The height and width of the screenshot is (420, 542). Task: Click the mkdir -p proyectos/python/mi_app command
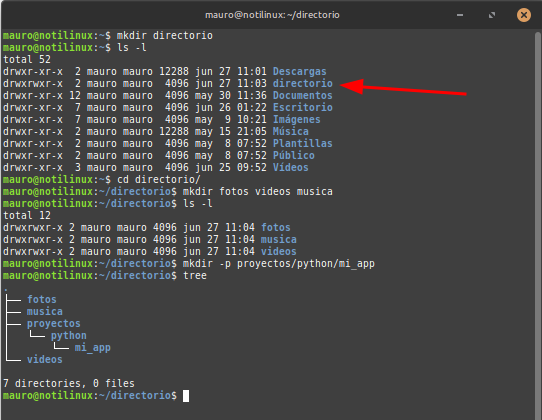(279, 264)
